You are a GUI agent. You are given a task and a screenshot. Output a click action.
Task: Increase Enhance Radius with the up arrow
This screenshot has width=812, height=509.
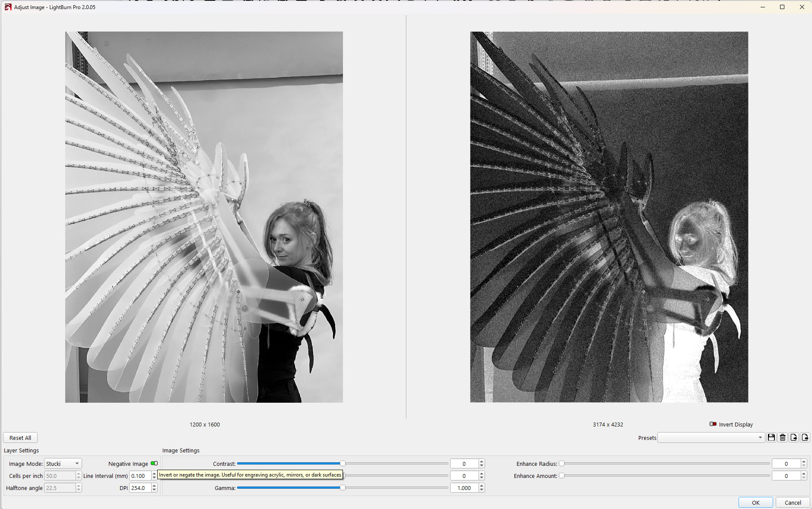804,461
